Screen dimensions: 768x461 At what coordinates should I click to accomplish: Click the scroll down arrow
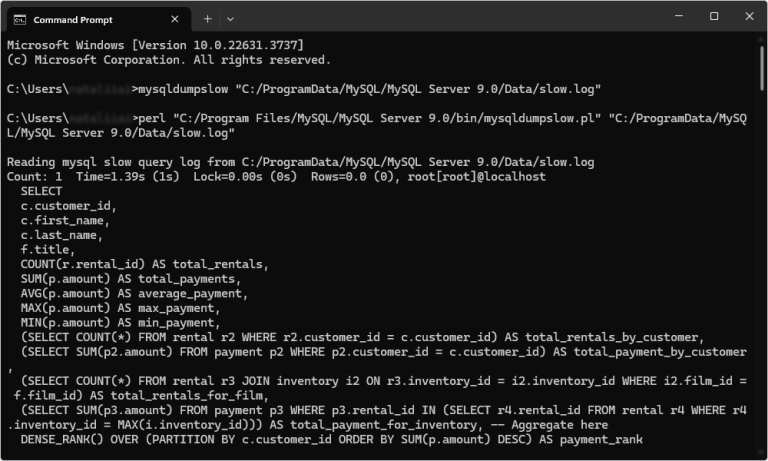click(761, 454)
